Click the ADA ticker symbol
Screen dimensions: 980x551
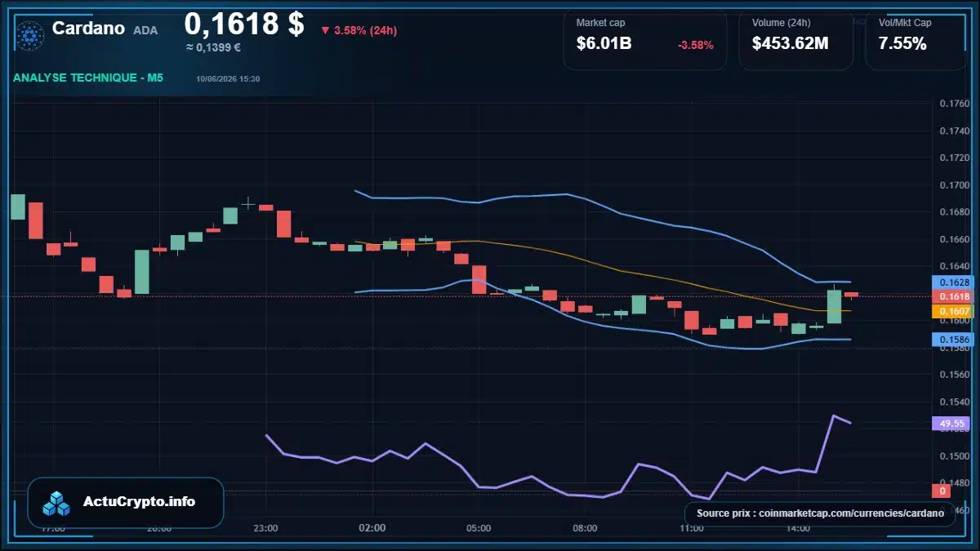coord(145,30)
